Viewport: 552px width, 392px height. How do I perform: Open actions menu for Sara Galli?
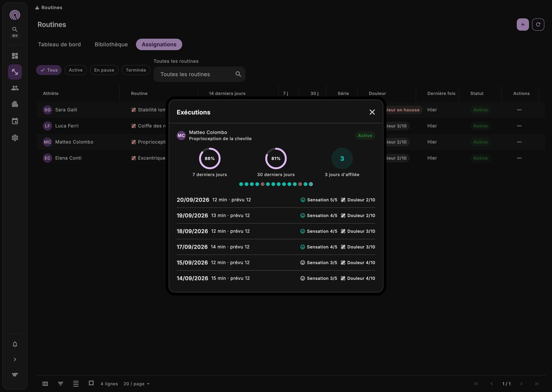point(519,110)
